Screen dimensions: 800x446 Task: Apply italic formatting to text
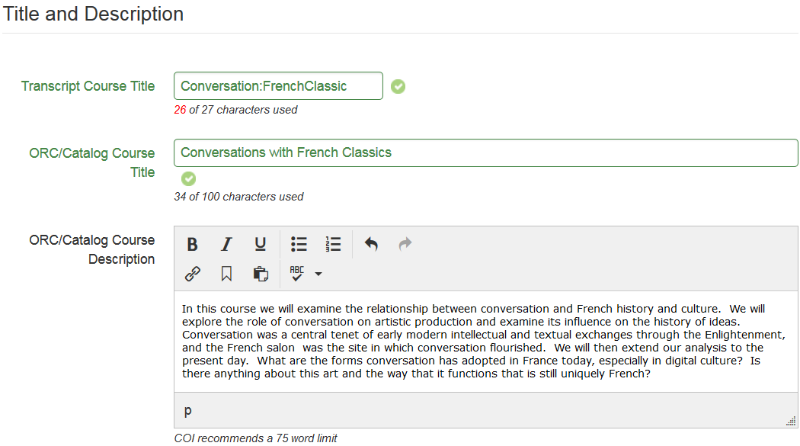click(x=226, y=244)
